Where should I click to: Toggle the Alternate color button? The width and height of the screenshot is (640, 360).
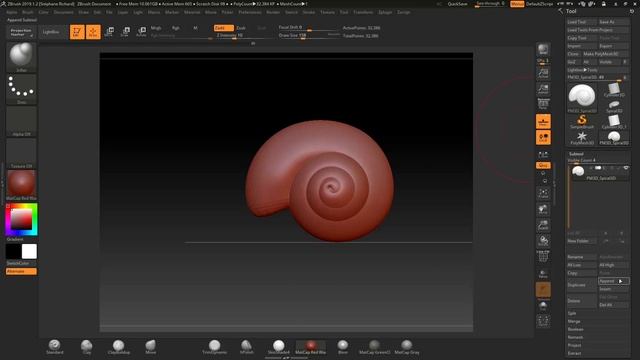pos(21,271)
